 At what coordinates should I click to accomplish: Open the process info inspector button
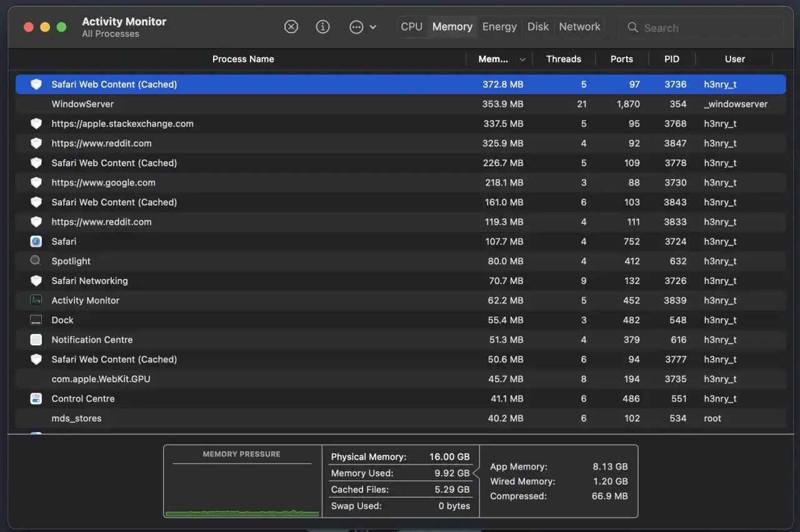[x=322, y=27]
